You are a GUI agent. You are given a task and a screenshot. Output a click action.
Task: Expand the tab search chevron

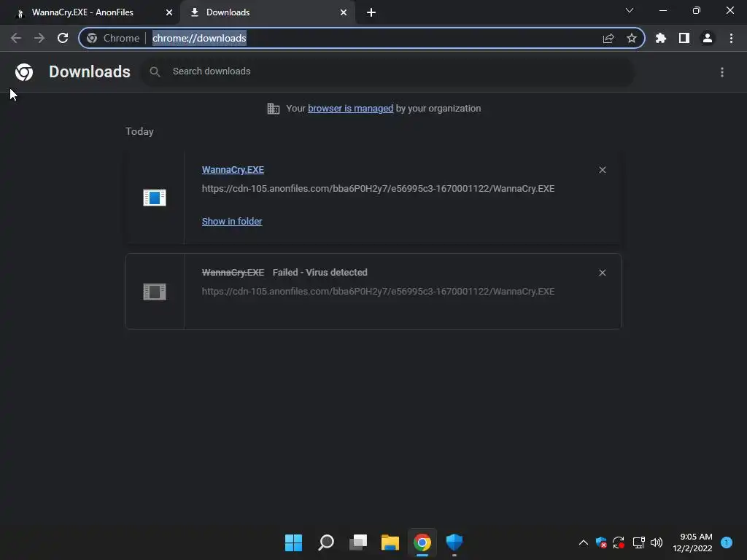pyautogui.click(x=630, y=10)
